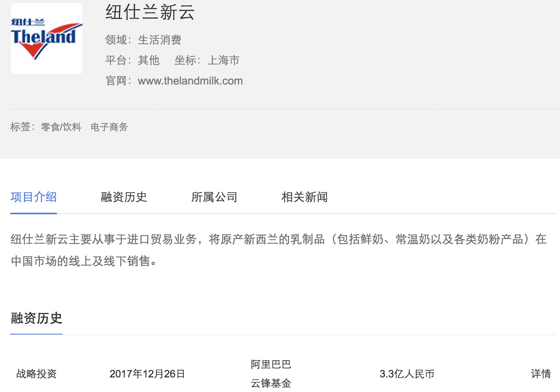Switch to the 融资历史 tab
560x392 pixels.
point(124,197)
